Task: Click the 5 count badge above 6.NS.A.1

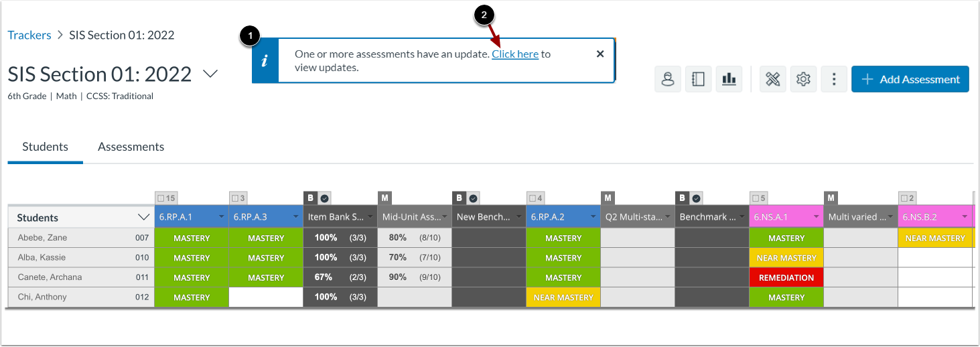Action: pyautogui.click(x=759, y=198)
